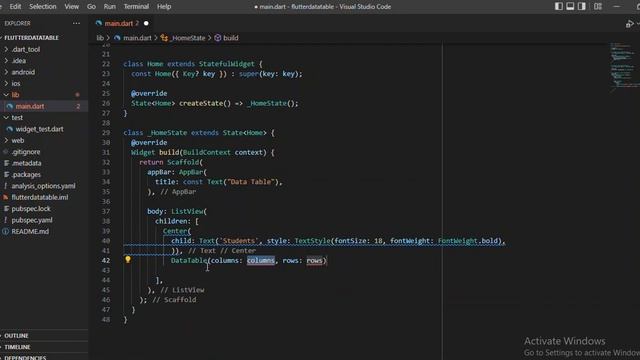Click line number 37 in the gutter

106,211
